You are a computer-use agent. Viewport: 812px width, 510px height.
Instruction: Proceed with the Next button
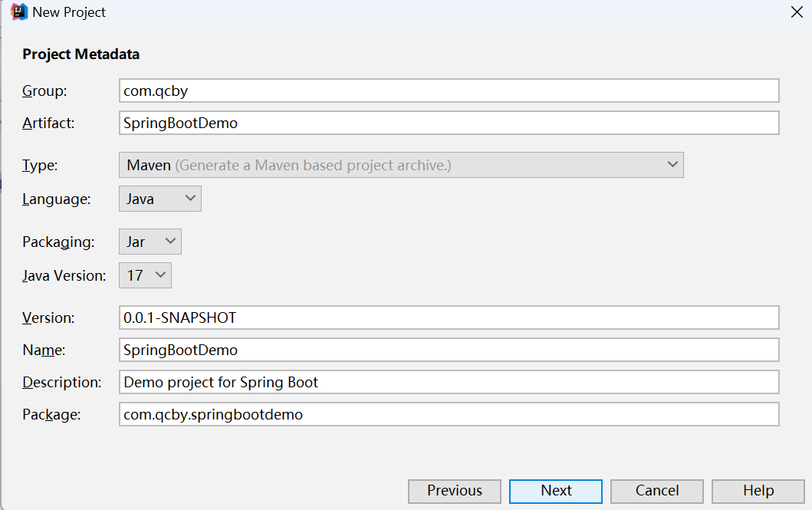point(556,491)
